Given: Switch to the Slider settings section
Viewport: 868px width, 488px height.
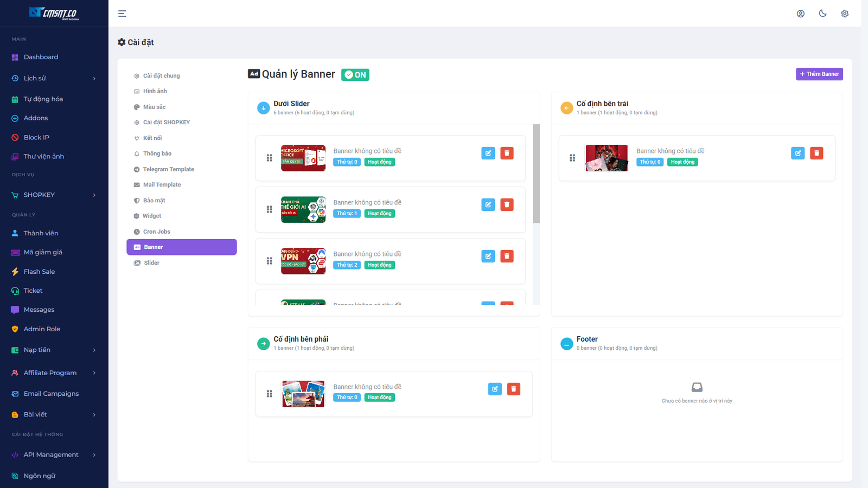Looking at the screenshot, I should [x=151, y=262].
